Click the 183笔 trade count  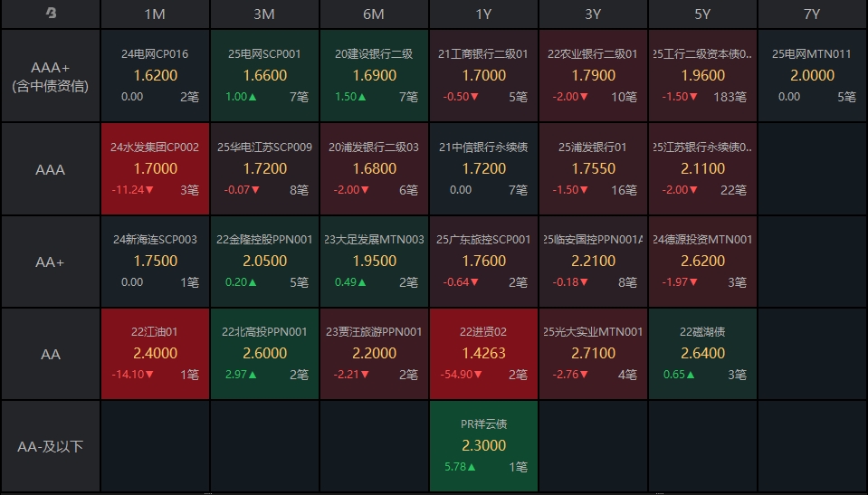pos(730,97)
